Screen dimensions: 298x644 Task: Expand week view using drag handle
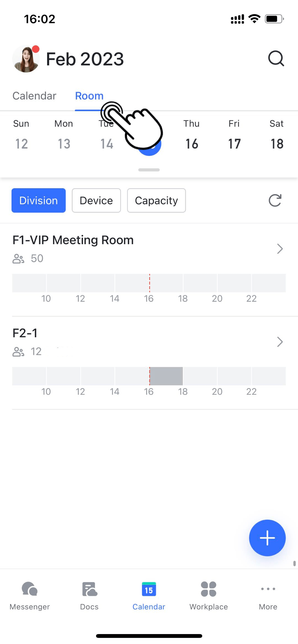click(x=149, y=170)
